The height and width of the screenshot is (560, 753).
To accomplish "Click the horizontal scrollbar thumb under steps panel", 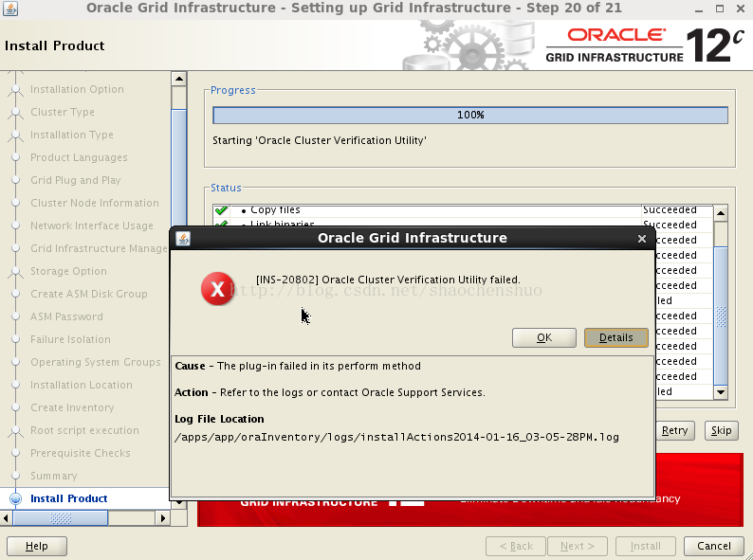I will 61,518.
